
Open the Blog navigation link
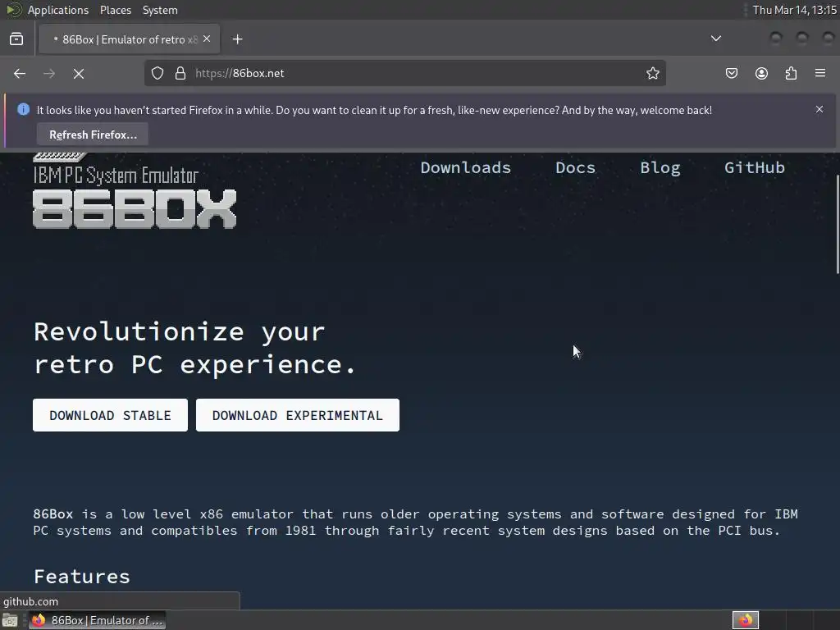point(660,167)
